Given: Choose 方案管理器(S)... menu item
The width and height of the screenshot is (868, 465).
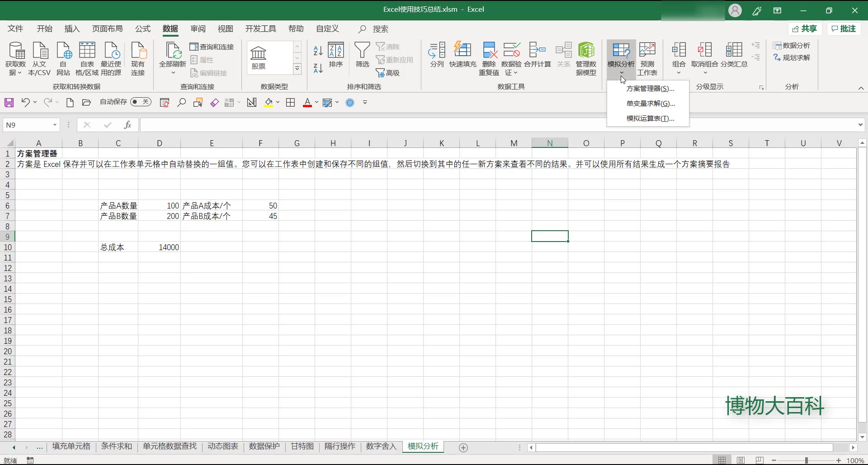Looking at the screenshot, I should [650, 89].
